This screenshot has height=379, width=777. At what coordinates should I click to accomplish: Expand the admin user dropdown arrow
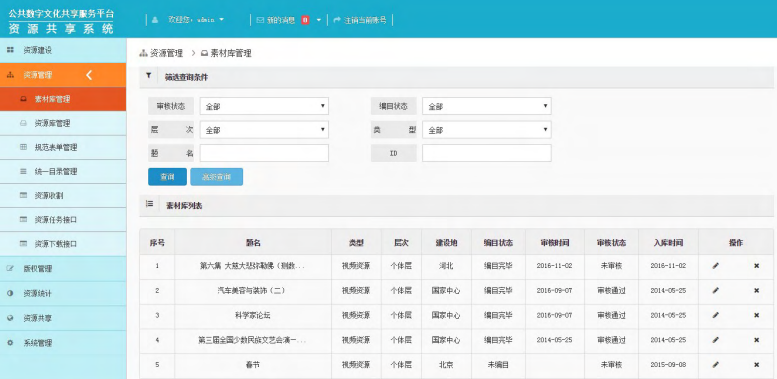[x=222, y=20]
